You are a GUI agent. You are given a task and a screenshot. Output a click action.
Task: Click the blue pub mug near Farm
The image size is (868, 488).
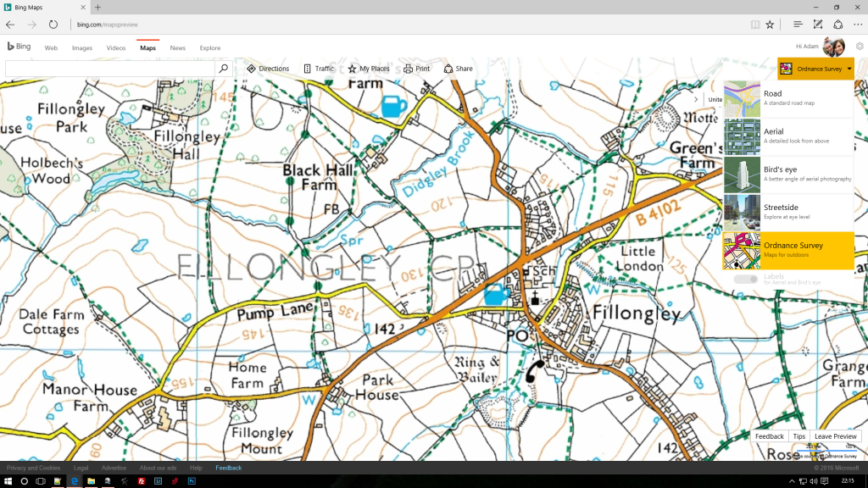[394, 106]
